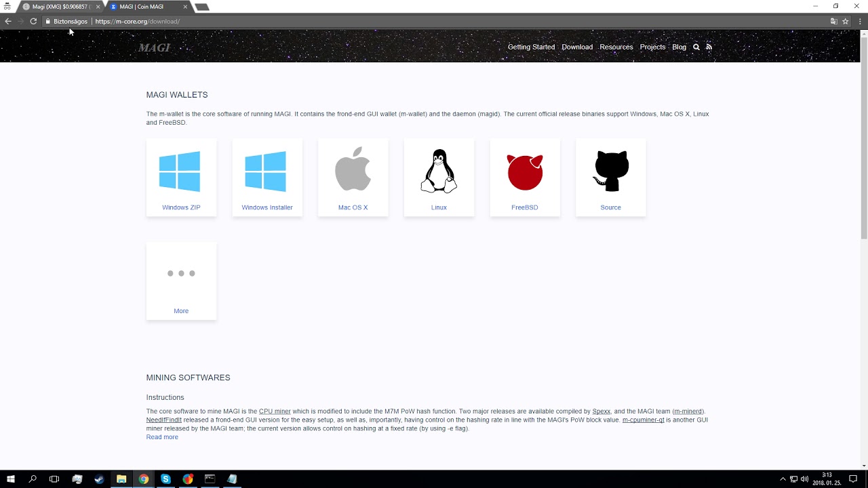The height and width of the screenshot is (488, 868).
Task: Choose the FreeBSD wallet icon
Action: (525, 172)
